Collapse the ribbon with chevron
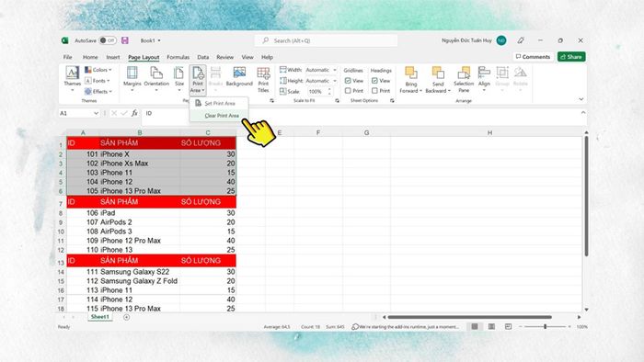This screenshot has height=362, width=644. point(581,99)
